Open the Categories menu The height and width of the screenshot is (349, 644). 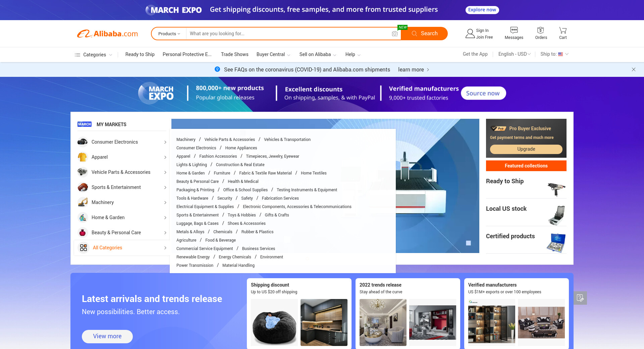point(94,55)
